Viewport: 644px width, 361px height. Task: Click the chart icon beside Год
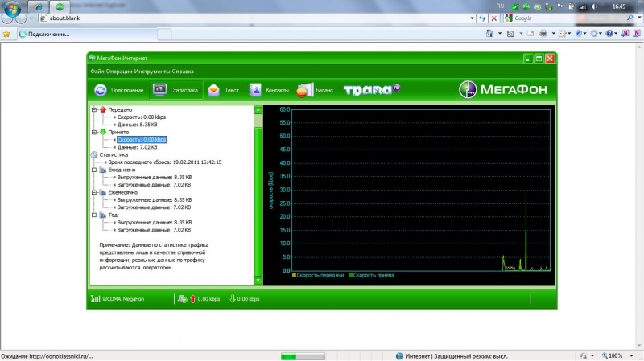[103, 215]
